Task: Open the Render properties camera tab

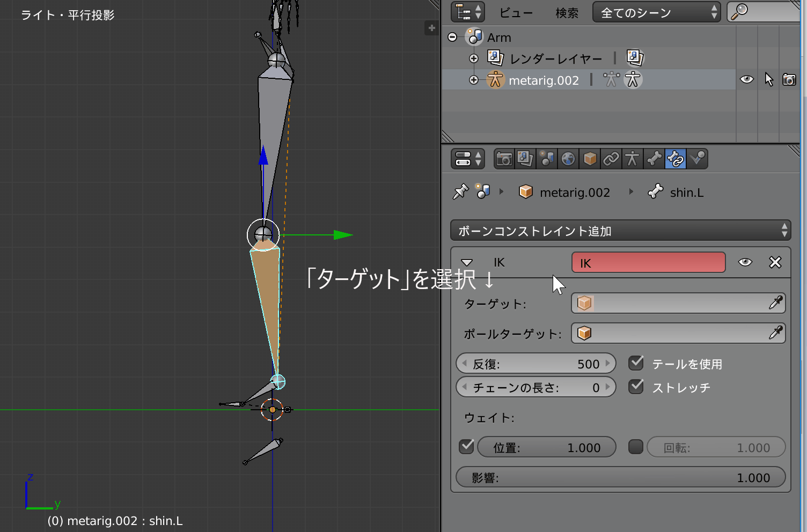Action: 504,159
